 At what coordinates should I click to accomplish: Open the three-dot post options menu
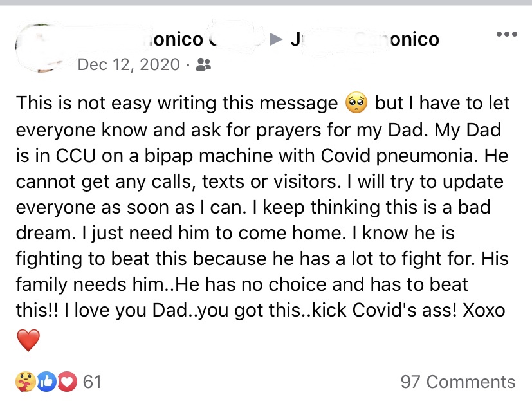pos(506,34)
